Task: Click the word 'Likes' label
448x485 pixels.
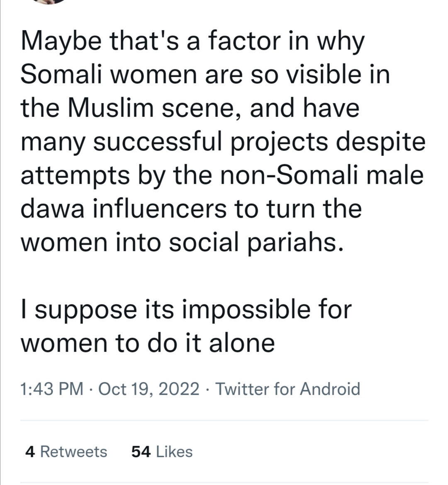Action: (174, 451)
